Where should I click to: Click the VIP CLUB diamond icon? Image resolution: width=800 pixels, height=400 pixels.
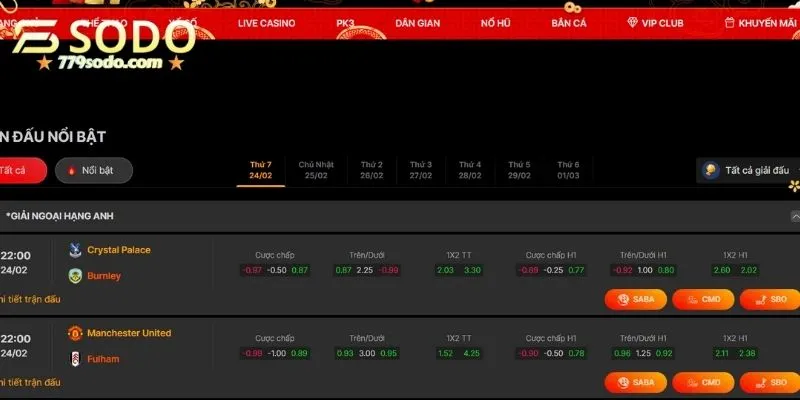click(633, 23)
